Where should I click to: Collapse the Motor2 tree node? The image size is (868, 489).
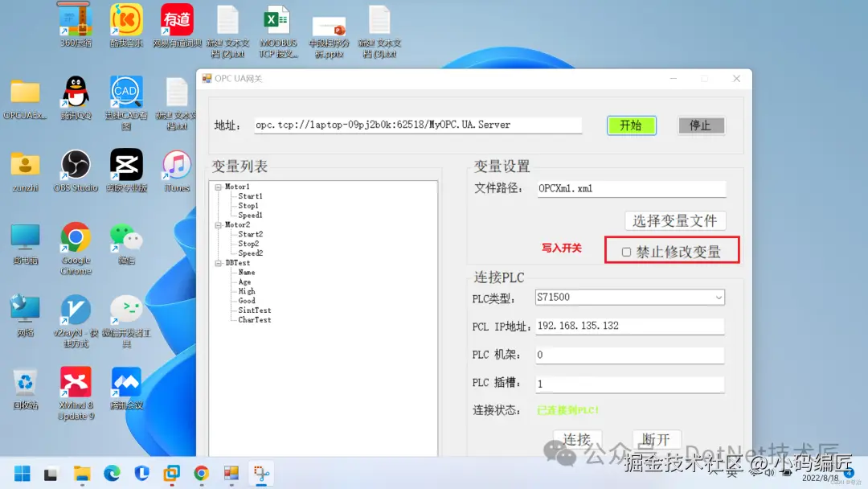point(218,225)
